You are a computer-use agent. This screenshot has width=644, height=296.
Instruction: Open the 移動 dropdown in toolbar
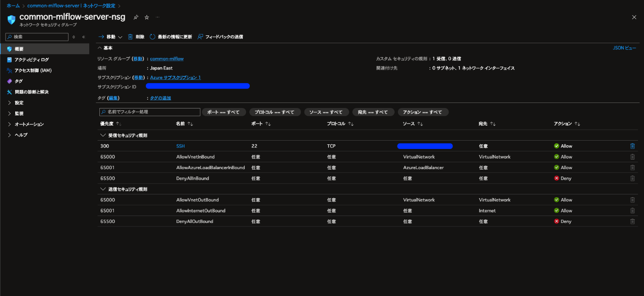coord(110,37)
